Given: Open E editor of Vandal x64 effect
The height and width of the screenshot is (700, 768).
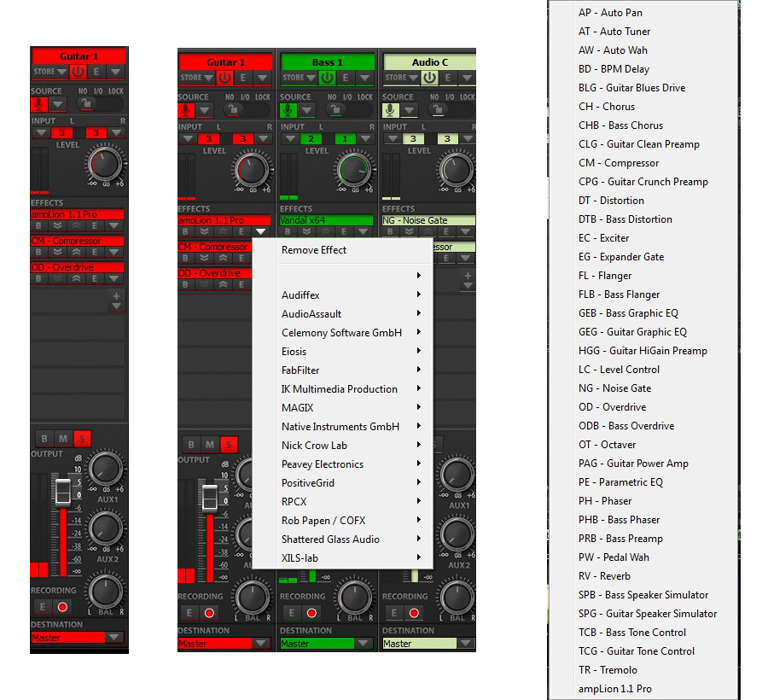Looking at the screenshot, I should [345, 231].
